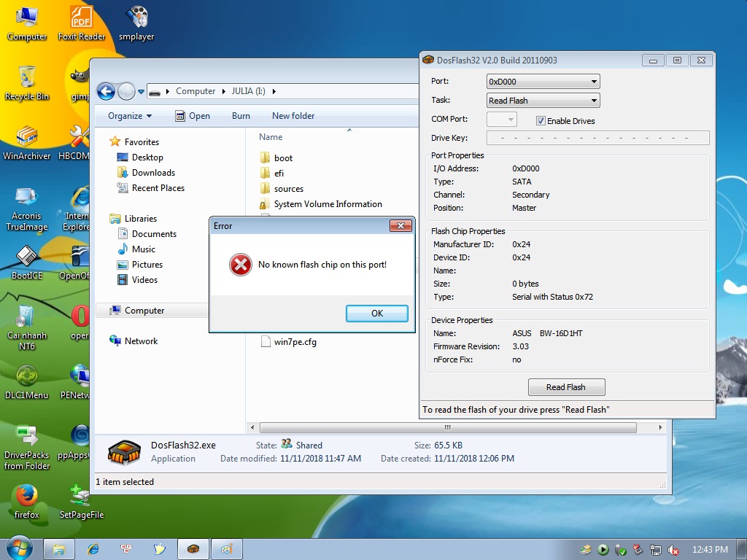Click the DriverPacks from Folder desktop icon

point(27,448)
